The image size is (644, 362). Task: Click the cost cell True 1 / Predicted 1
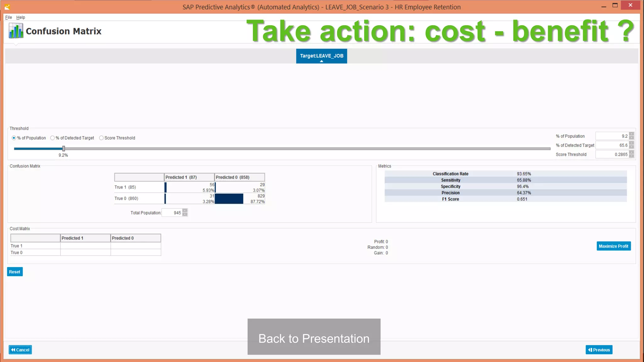[85, 246]
